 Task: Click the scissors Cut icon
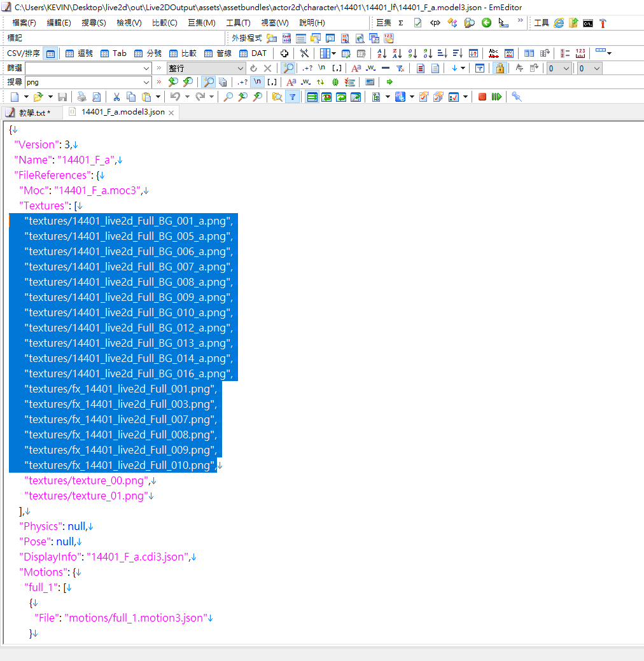(116, 97)
